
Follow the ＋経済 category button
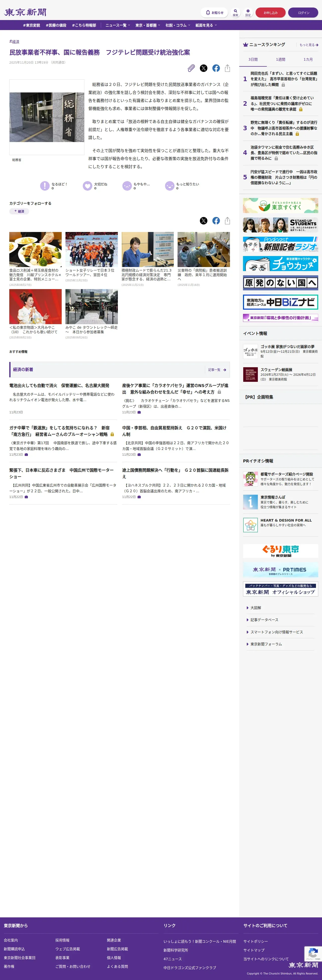pyautogui.click(x=19, y=211)
